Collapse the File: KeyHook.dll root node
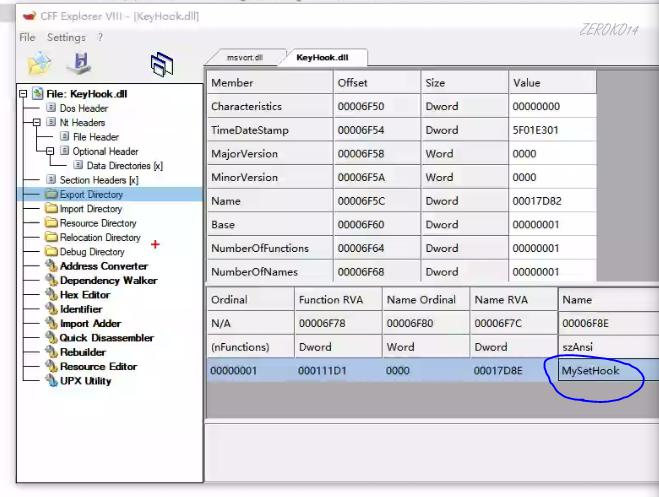 (23, 94)
